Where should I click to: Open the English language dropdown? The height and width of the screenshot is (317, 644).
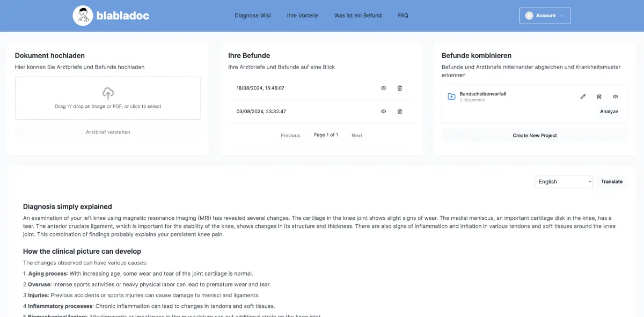[x=563, y=181]
